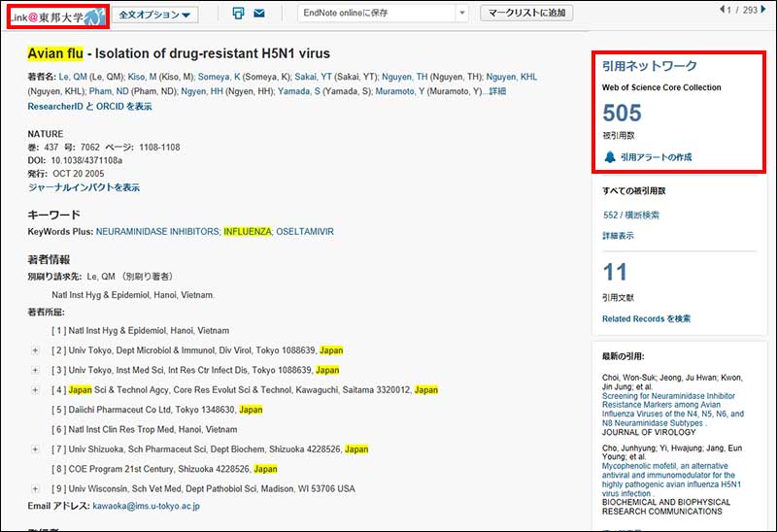This screenshot has width=777, height=532.
Task: Click 詳細 to show more authors
Action: (497, 91)
